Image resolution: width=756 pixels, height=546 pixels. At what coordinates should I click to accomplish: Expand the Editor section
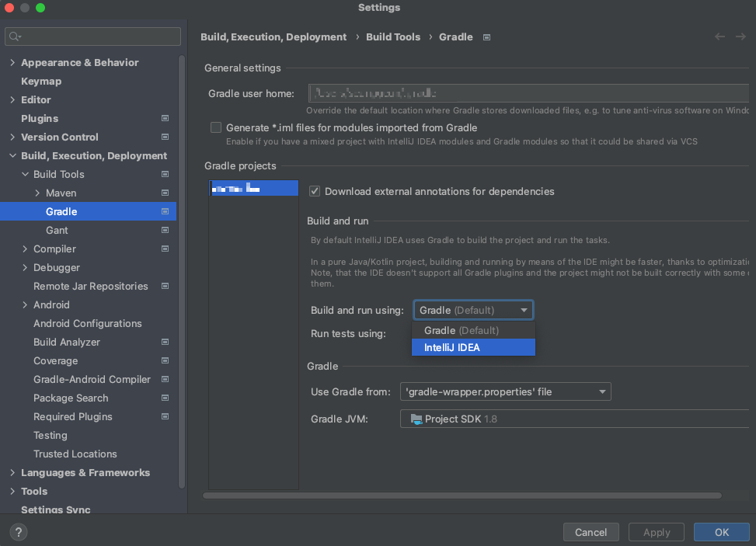(12, 99)
